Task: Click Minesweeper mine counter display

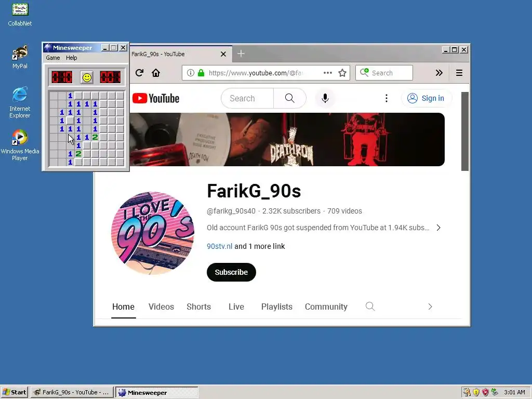Action: 62,77
